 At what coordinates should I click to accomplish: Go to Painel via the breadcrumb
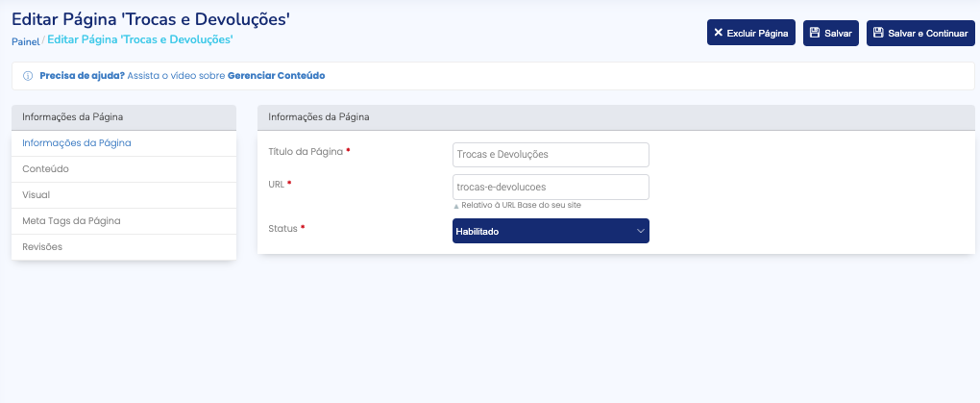click(25, 41)
